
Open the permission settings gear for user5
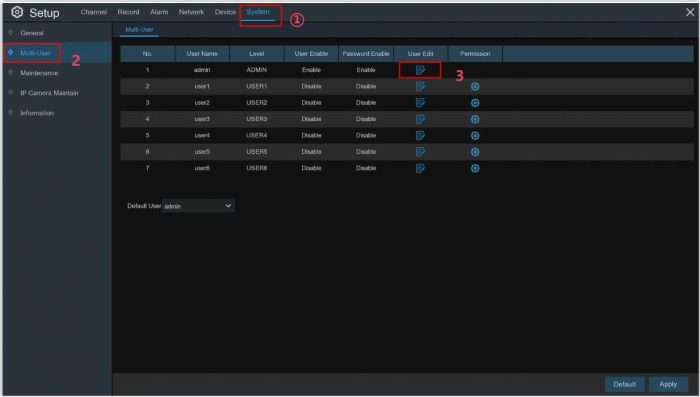click(x=475, y=152)
